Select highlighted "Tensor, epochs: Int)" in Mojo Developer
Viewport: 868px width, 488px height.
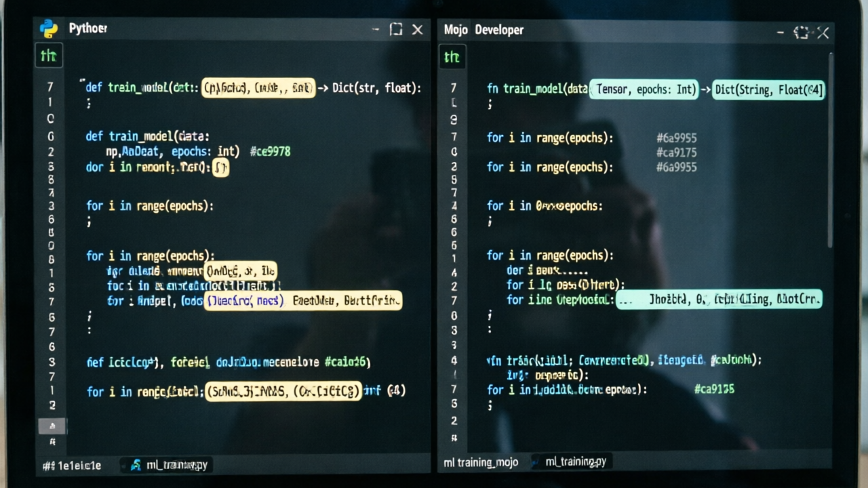[x=644, y=89]
